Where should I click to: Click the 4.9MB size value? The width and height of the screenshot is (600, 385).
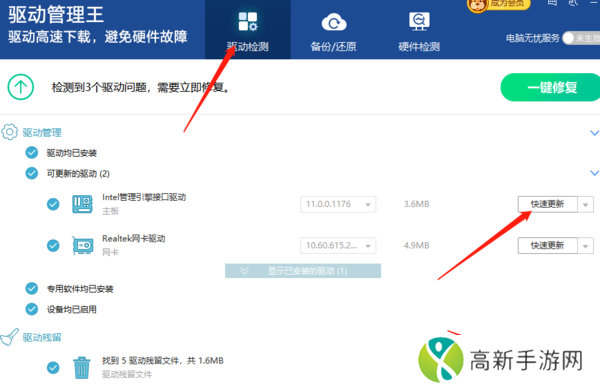click(416, 245)
